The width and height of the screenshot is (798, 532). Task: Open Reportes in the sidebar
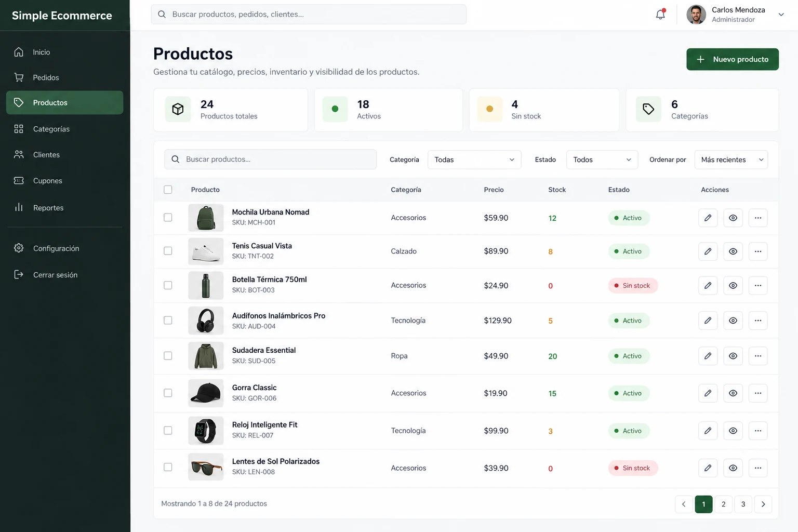coord(64,208)
